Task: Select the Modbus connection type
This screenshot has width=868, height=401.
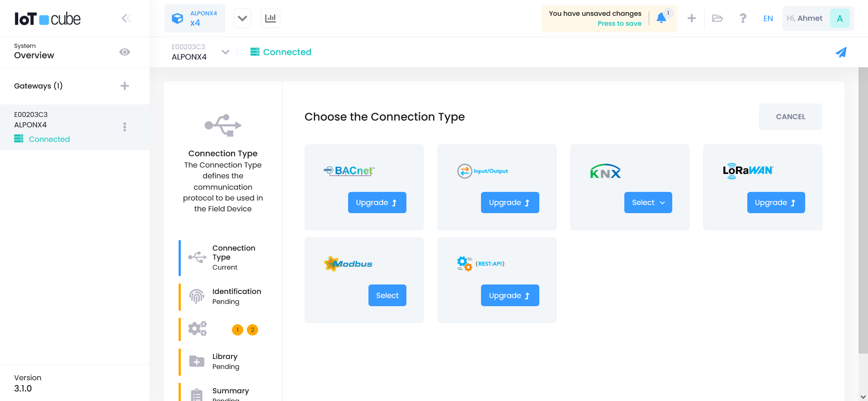Action: [x=387, y=295]
